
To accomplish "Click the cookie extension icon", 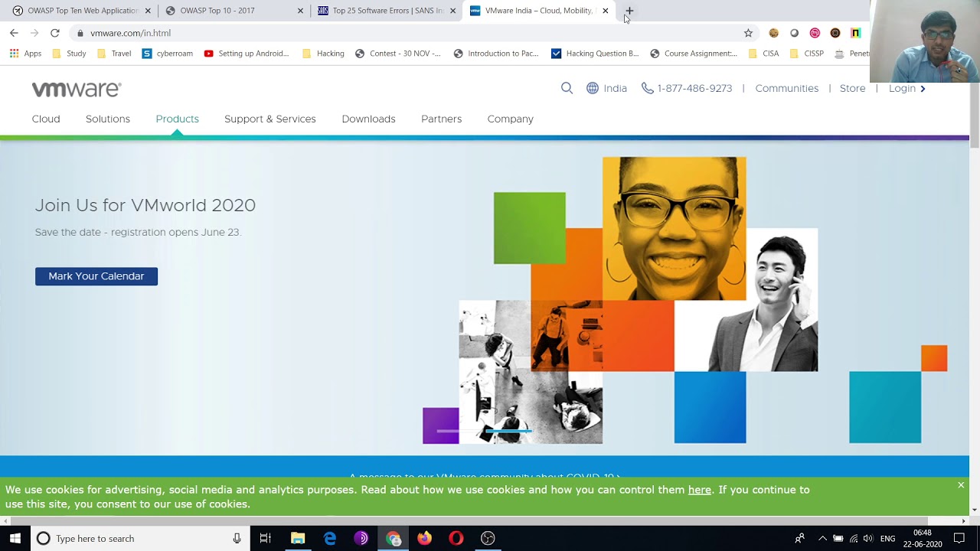I will (x=773, y=33).
